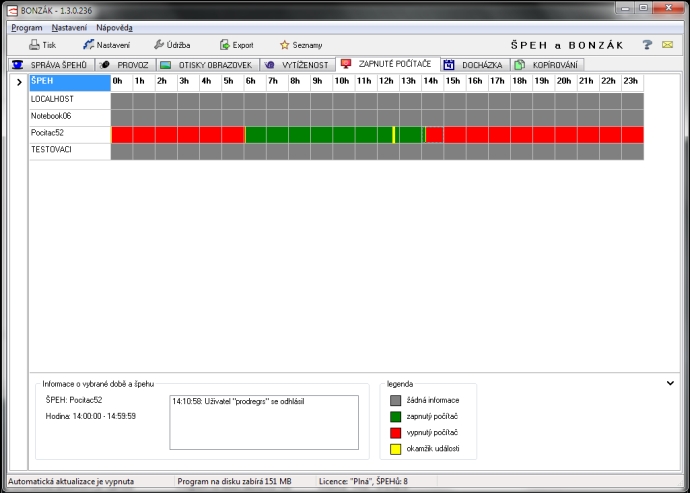Click the help question mark icon
Viewport: 690px width, 493px height.
point(647,44)
